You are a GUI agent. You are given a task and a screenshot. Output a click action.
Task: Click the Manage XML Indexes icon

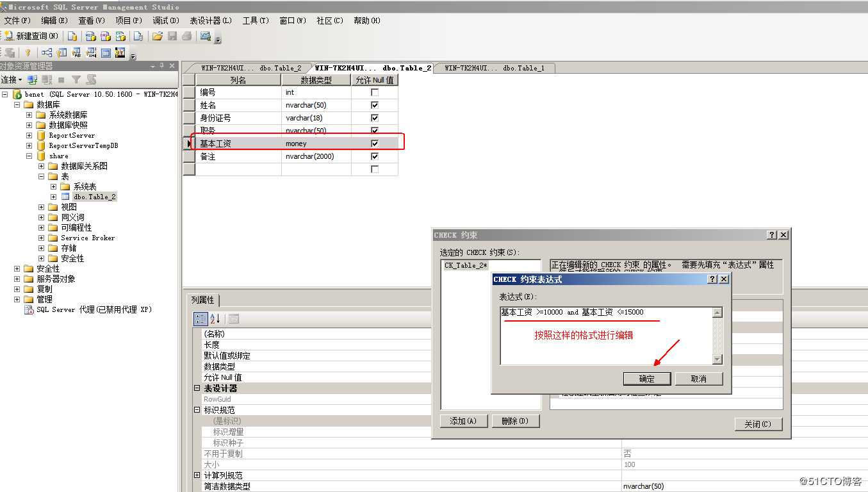click(x=91, y=53)
